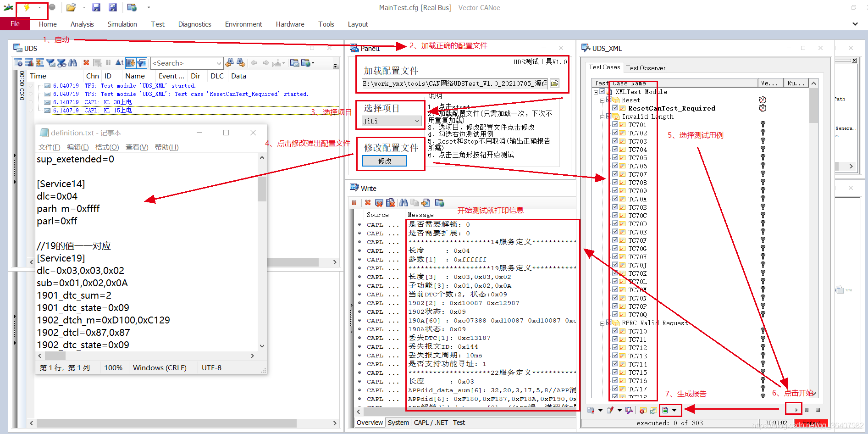Screen dimensions: 868x434
Task: Toggle the TC710 test case checkbox
Action: click(x=615, y=331)
